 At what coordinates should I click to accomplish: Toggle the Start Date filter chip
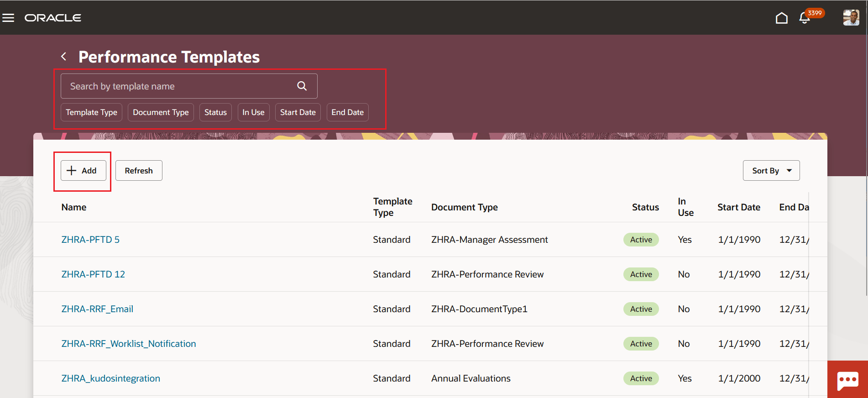click(298, 112)
